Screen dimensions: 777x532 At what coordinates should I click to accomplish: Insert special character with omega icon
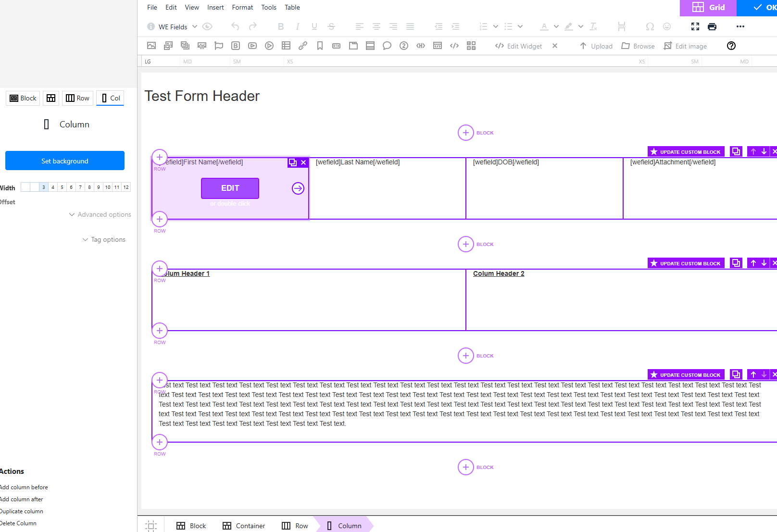click(x=650, y=27)
